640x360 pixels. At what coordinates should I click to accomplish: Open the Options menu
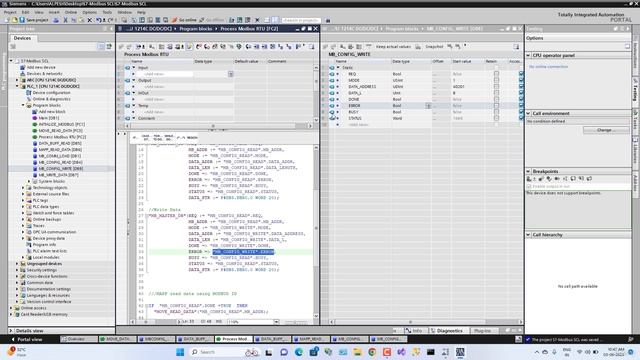click(x=90, y=12)
